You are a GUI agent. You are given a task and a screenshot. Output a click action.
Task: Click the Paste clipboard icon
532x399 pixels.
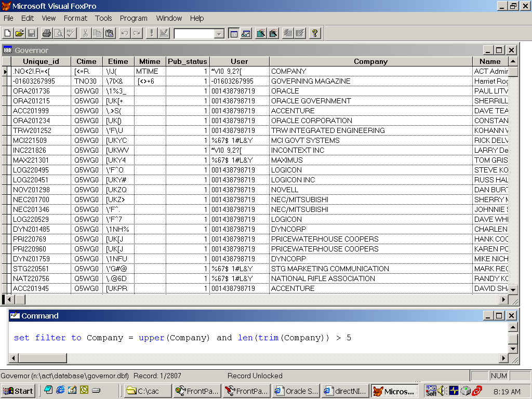[x=110, y=33]
